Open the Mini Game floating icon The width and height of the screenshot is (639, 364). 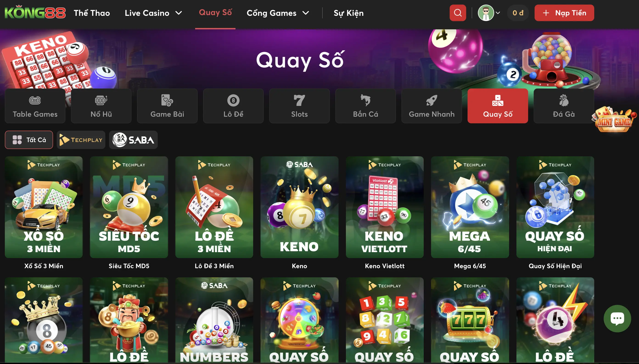614,119
